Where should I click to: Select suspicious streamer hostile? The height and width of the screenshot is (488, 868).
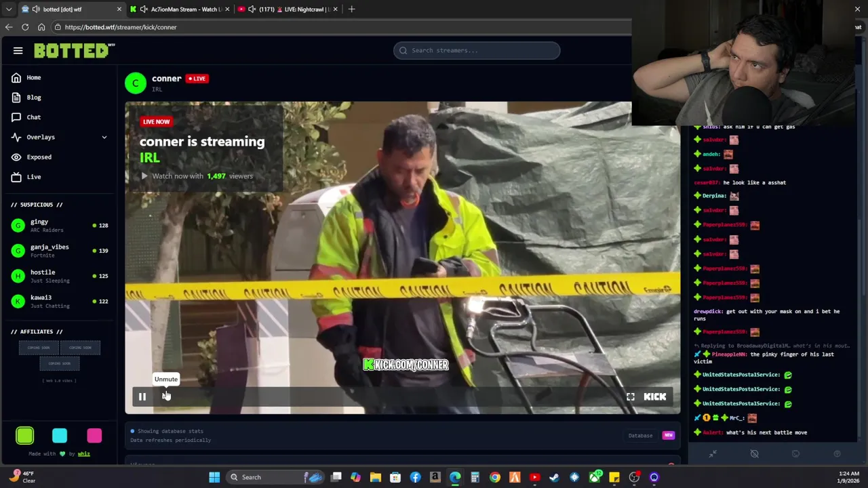[60, 276]
